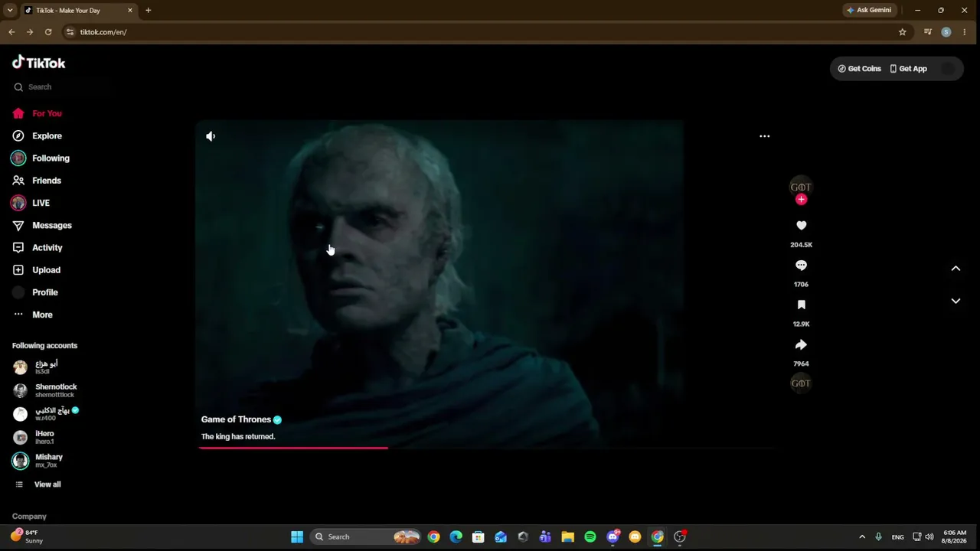
Task: Open Chrome's three-dot menu
Action: coord(965,32)
